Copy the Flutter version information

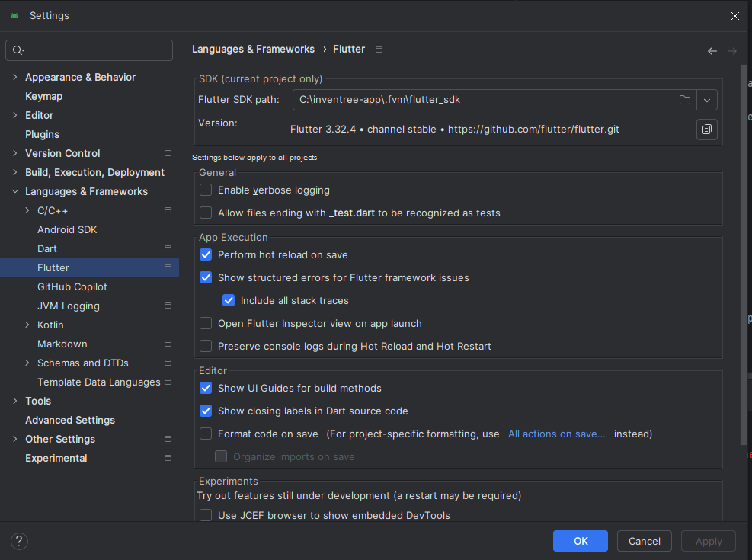pos(706,129)
